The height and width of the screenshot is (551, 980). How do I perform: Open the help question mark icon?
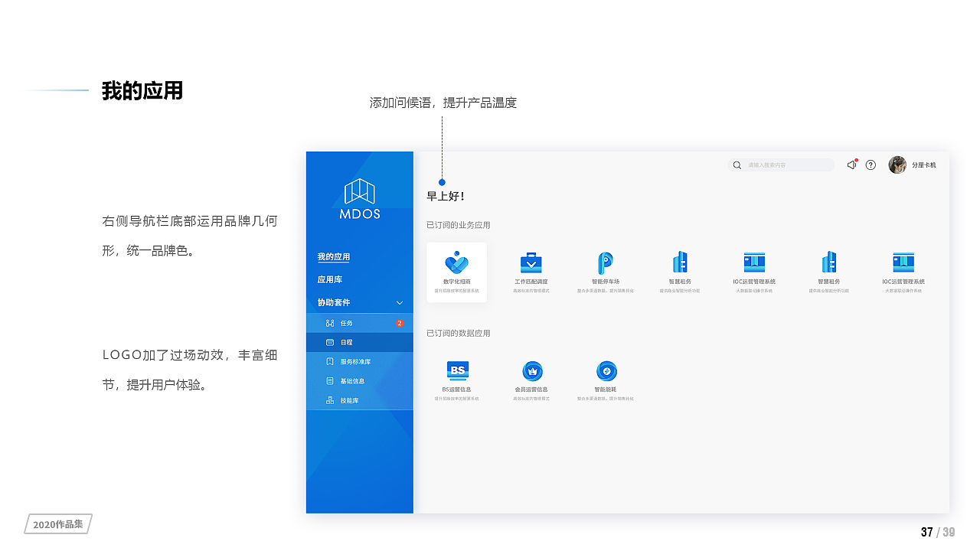pyautogui.click(x=871, y=165)
